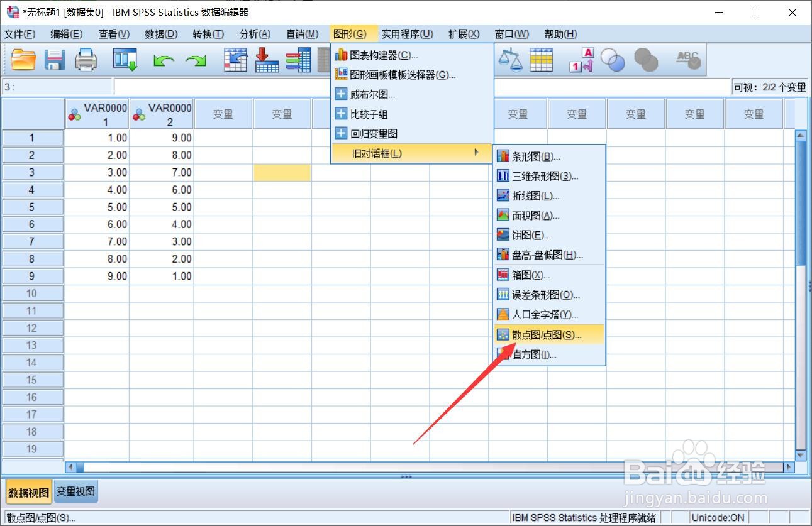Redo the last action
Image resolution: width=812 pixels, height=526 pixels.
tap(196, 60)
